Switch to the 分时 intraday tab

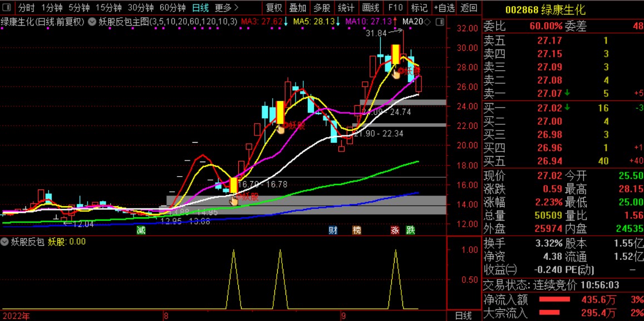pos(27,7)
